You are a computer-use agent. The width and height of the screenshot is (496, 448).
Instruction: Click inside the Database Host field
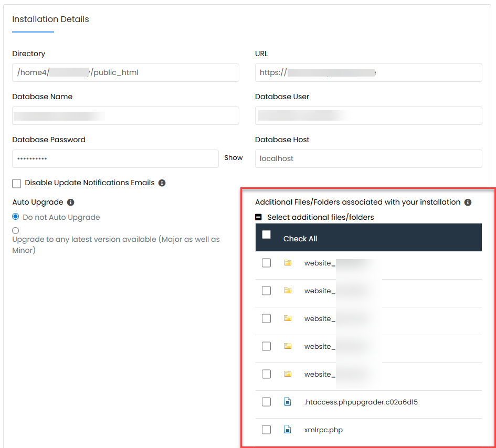coord(368,158)
